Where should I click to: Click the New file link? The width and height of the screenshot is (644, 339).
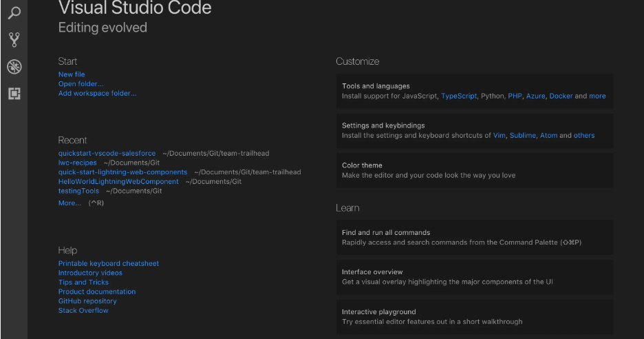(x=72, y=74)
